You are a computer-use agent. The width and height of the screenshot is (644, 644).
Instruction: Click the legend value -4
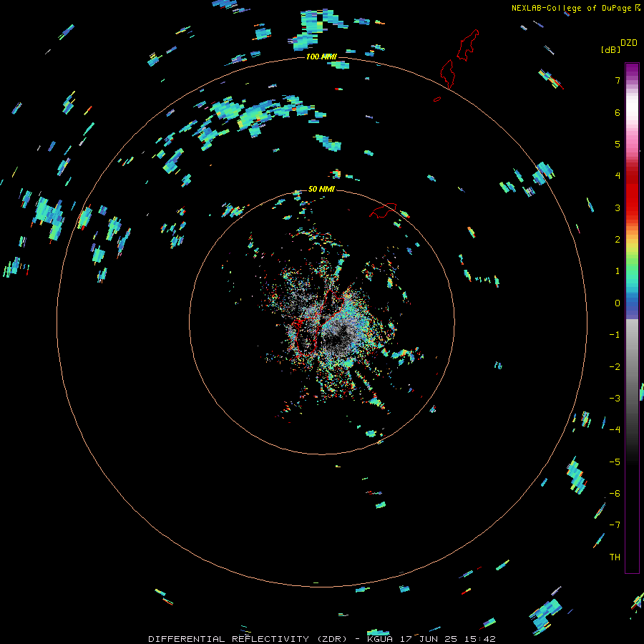(615, 430)
